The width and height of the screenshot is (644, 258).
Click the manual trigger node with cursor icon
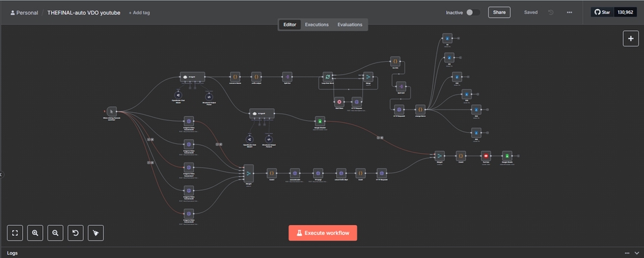[112, 111]
